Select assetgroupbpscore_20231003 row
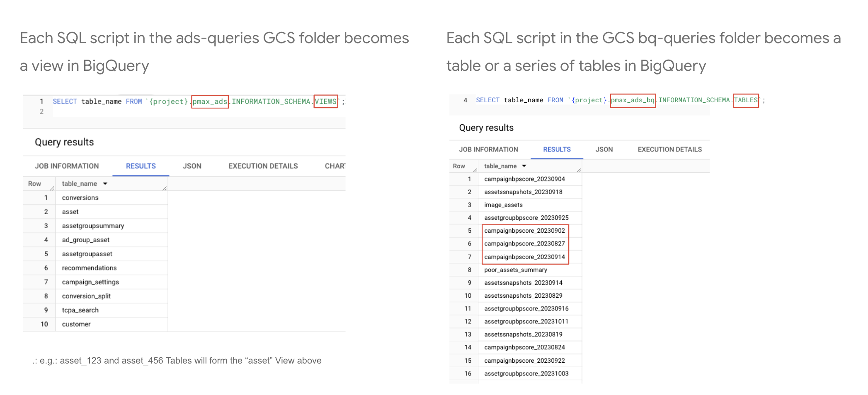Image resolution: width=868 pixels, height=395 pixels. (516, 373)
